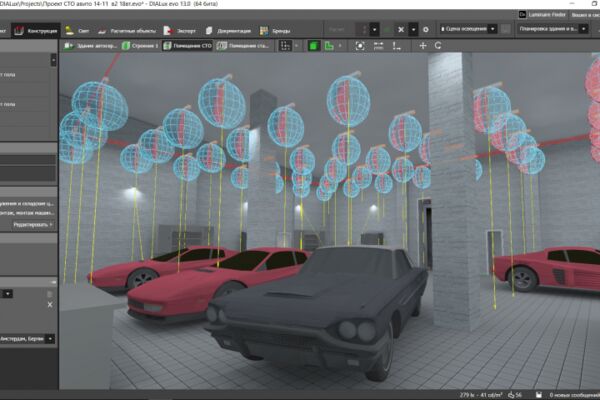Click the Редактировать button in side panel

33,225
